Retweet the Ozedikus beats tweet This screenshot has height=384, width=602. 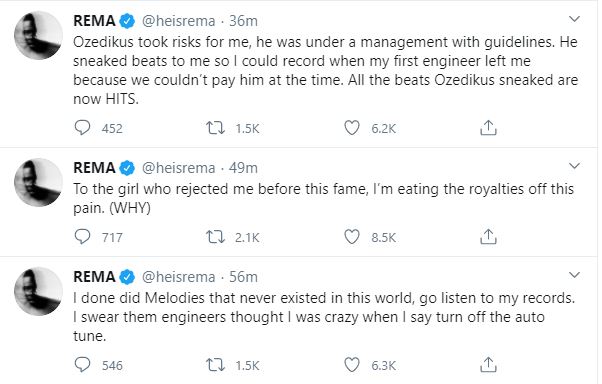[x=215, y=128]
